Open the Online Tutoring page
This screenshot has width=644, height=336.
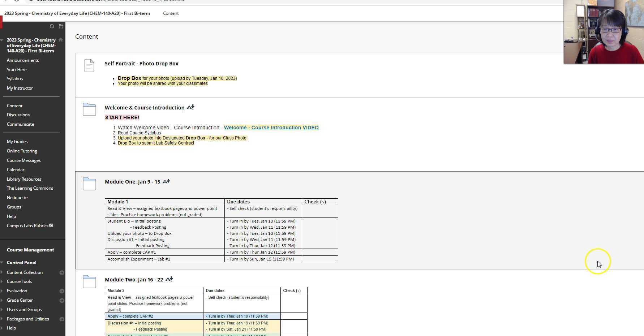[22, 151]
